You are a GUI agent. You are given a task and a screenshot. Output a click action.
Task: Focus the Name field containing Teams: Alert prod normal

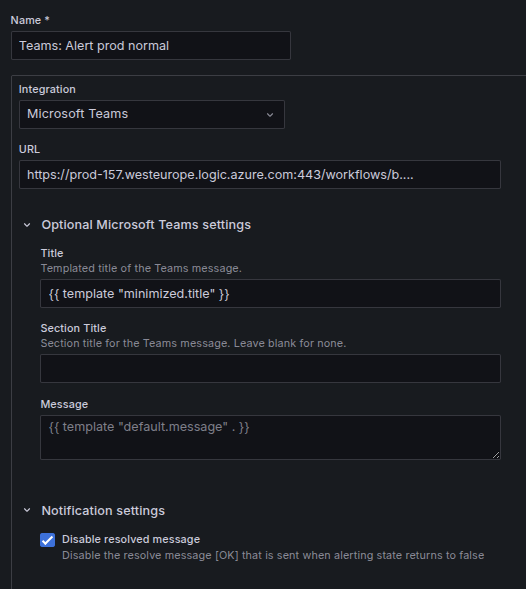click(x=151, y=45)
